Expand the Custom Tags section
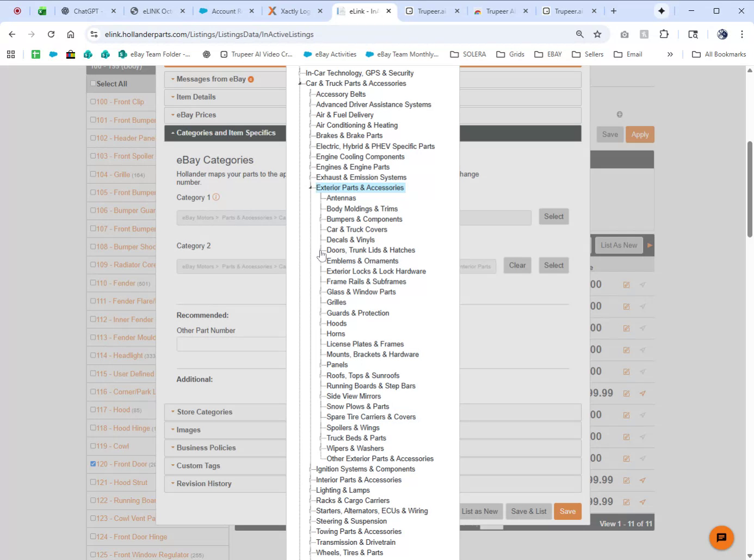The width and height of the screenshot is (754, 560). 225,466
